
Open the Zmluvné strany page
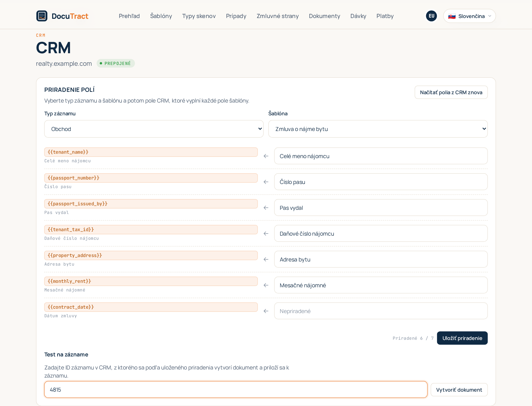pos(277,16)
